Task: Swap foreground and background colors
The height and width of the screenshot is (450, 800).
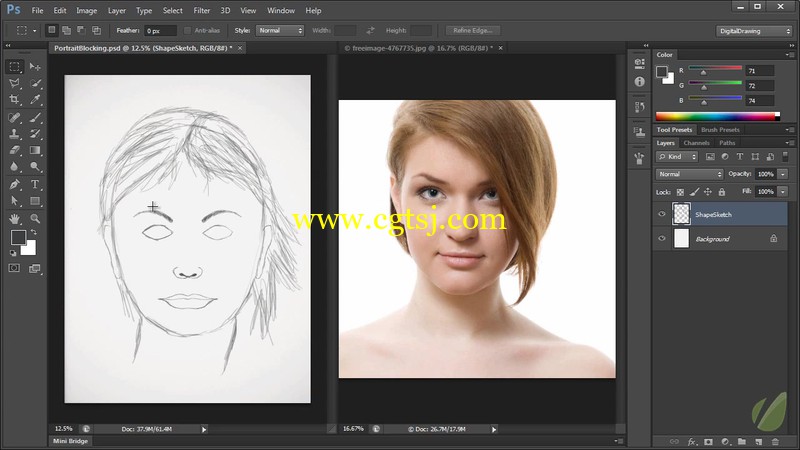Action: (x=34, y=233)
